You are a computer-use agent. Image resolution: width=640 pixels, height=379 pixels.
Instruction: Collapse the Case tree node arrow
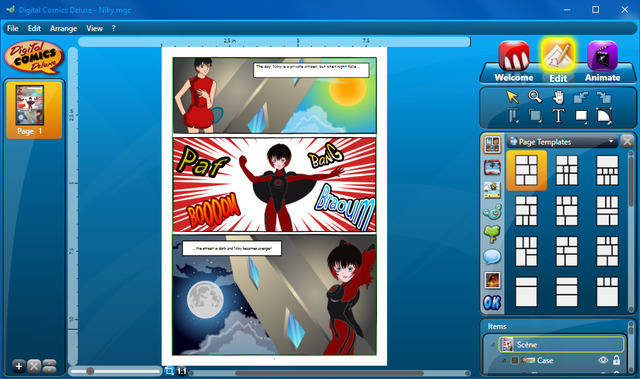504,361
